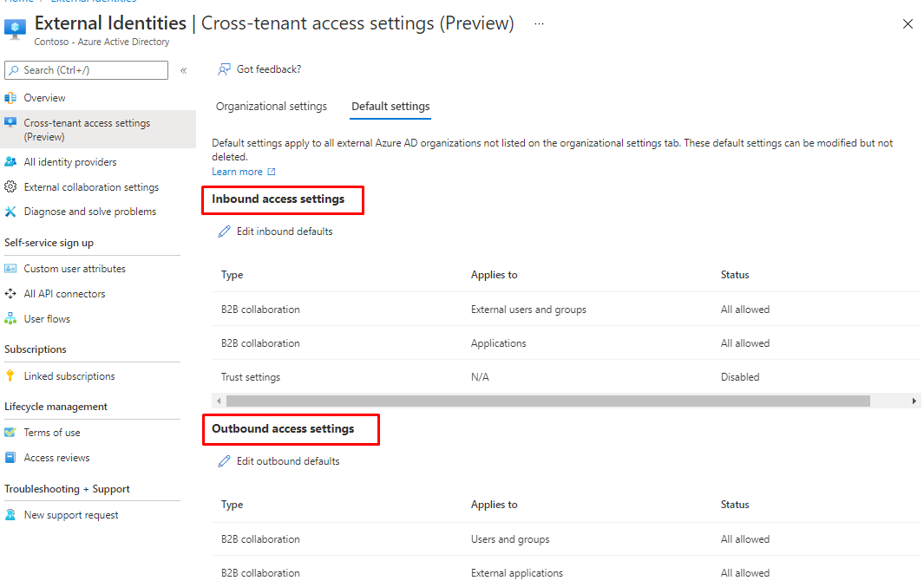The height and width of the screenshot is (587, 924).
Task: Click Got feedback? button
Action: [x=259, y=69]
